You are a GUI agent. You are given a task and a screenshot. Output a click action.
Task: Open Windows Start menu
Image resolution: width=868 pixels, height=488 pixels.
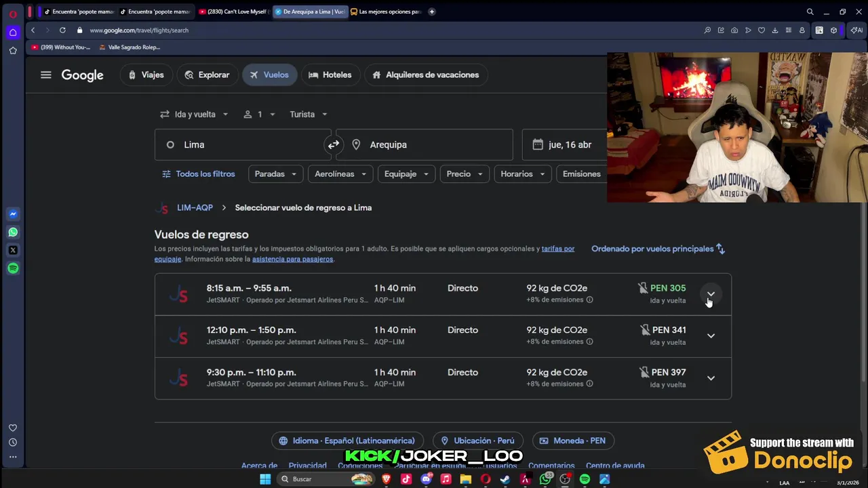tap(265, 479)
